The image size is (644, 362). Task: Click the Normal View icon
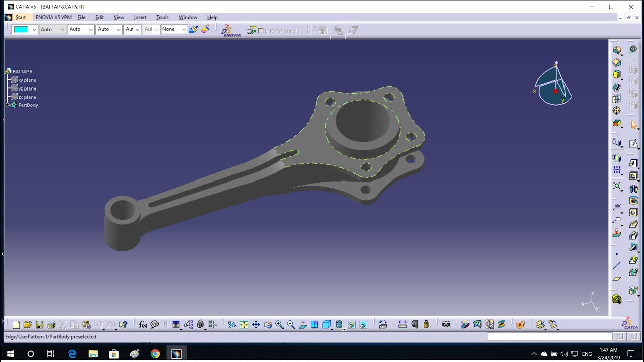coord(303,325)
